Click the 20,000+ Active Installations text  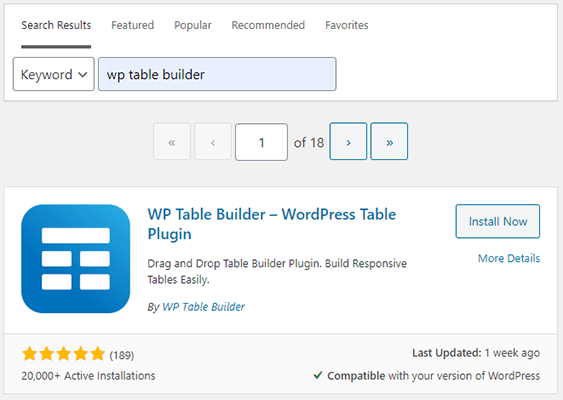pyautogui.click(x=88, y=376)
